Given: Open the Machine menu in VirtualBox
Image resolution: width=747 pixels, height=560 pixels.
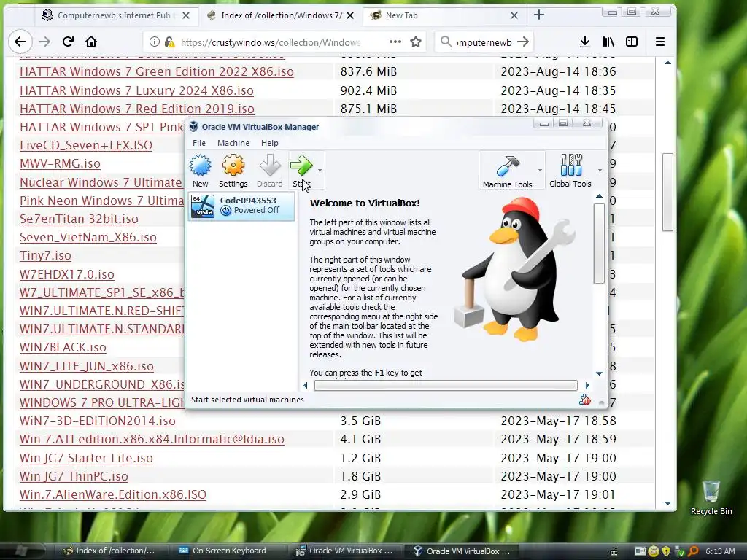Looking at the screenshot, I should [233, 143].
